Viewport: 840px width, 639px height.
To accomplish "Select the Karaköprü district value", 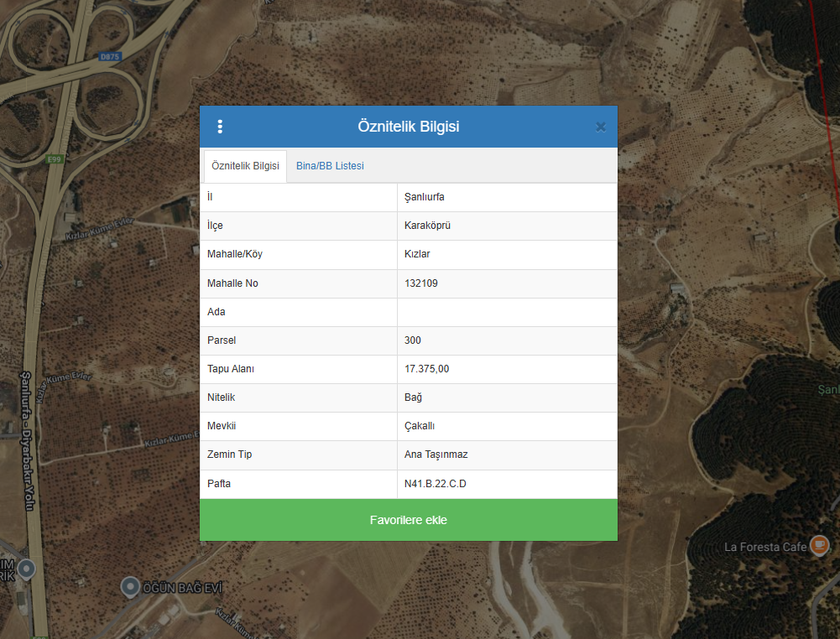I will click(x=427, y=226).
